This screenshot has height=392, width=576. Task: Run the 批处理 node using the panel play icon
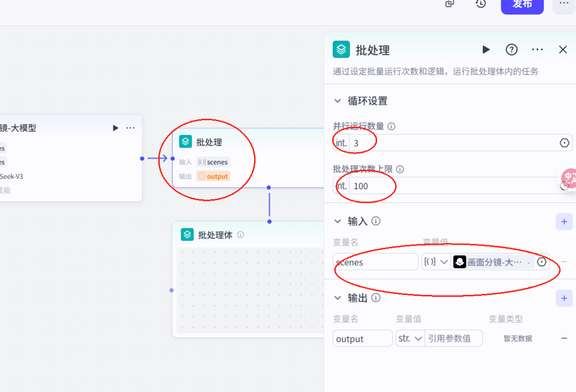(486, 50)
